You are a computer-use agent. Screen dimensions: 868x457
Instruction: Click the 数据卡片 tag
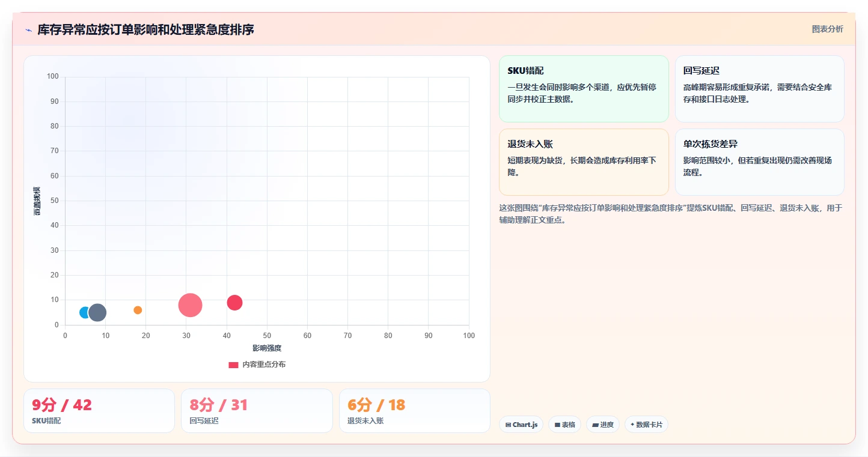[x=646, y=425]
